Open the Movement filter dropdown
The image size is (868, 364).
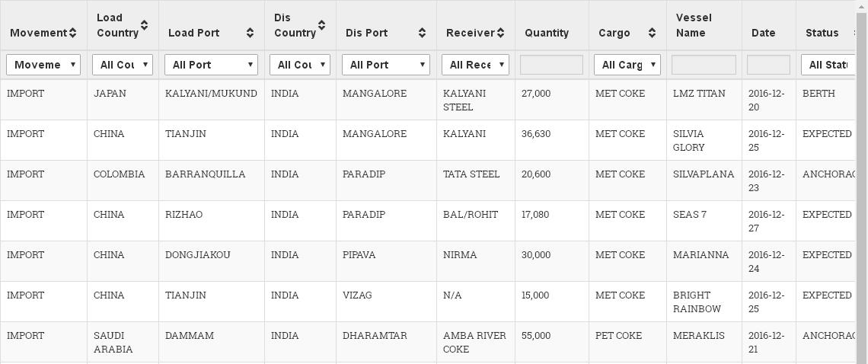(x=43, y=65)
